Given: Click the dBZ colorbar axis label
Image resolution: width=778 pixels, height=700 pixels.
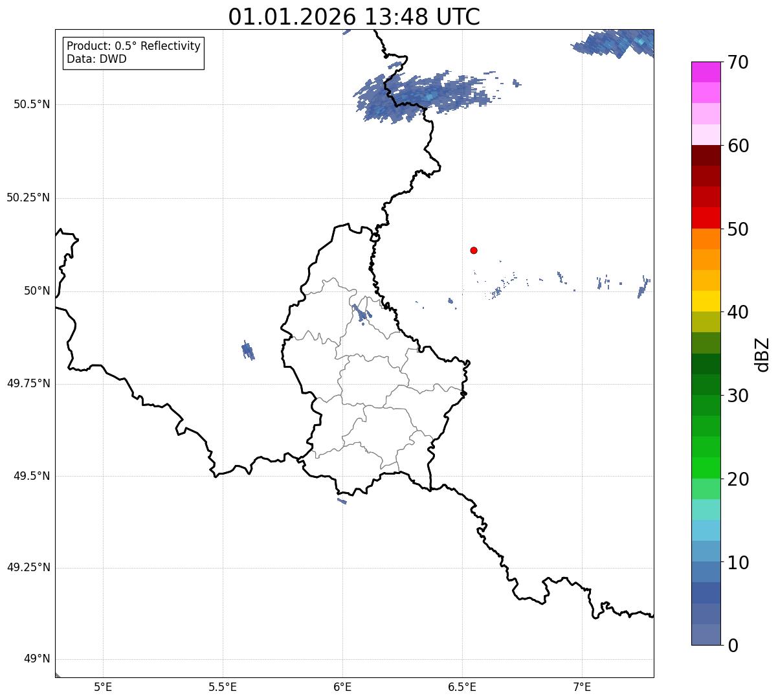Looking at the screenshot, I should [x=762, y=354].
